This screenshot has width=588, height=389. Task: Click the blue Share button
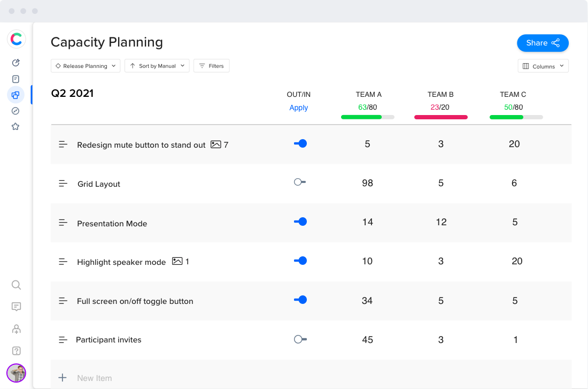pos(543,43)
